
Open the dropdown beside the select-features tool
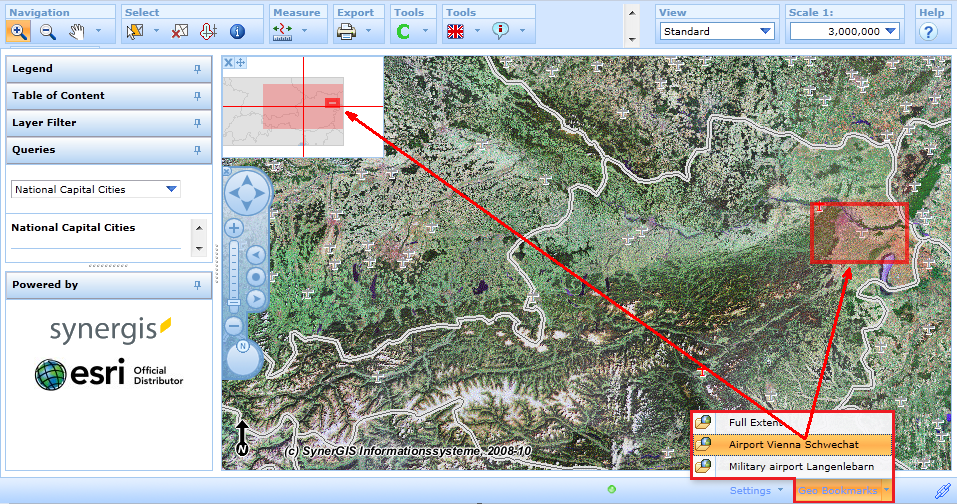pyautogui.click(x=156, y=31)
